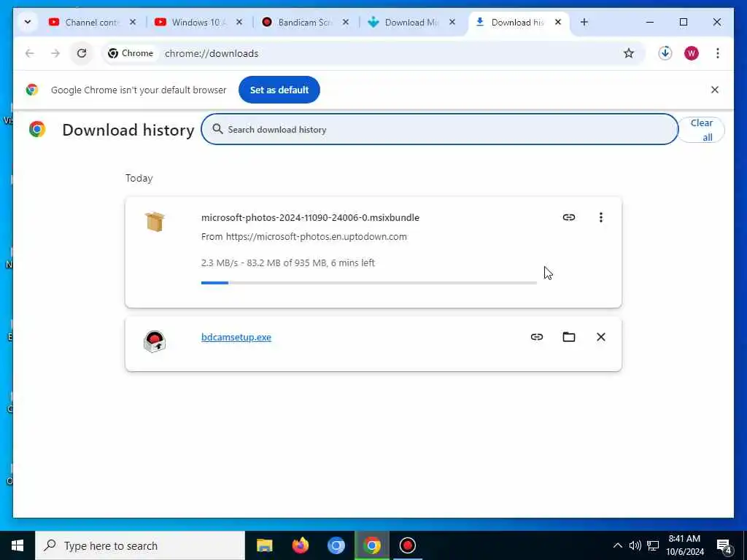The height and width of the screenshot is (560, 747).
Task: Go back to the previous page
Action: tap(29, 53)
